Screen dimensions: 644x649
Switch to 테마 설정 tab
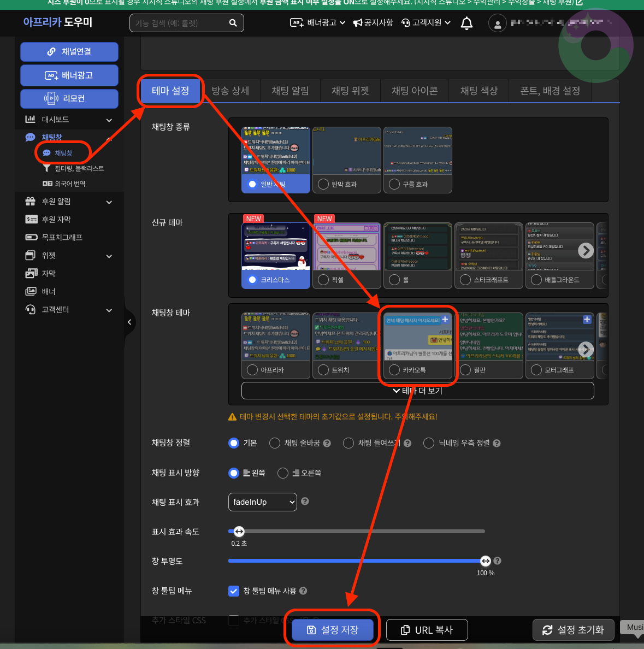(x=170, y=91)
